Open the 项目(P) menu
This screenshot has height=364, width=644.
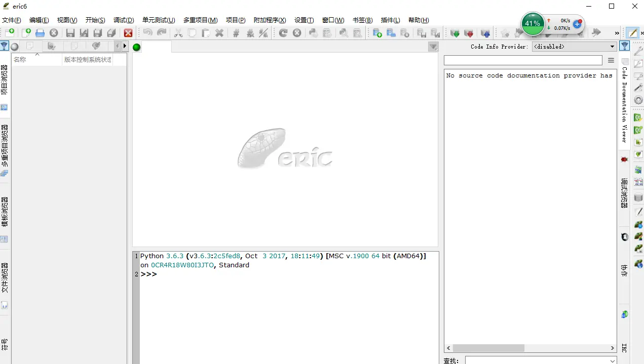(x=236, y=20)
